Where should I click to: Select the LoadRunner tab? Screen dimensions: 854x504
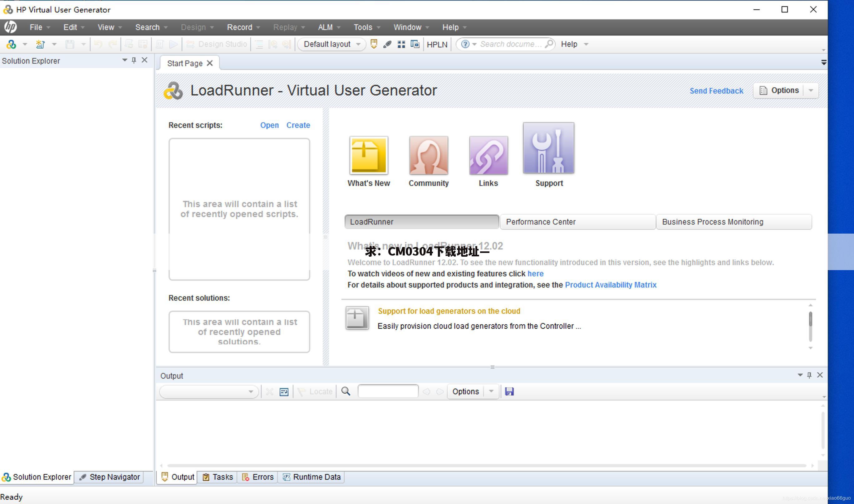tap(422, 222)
